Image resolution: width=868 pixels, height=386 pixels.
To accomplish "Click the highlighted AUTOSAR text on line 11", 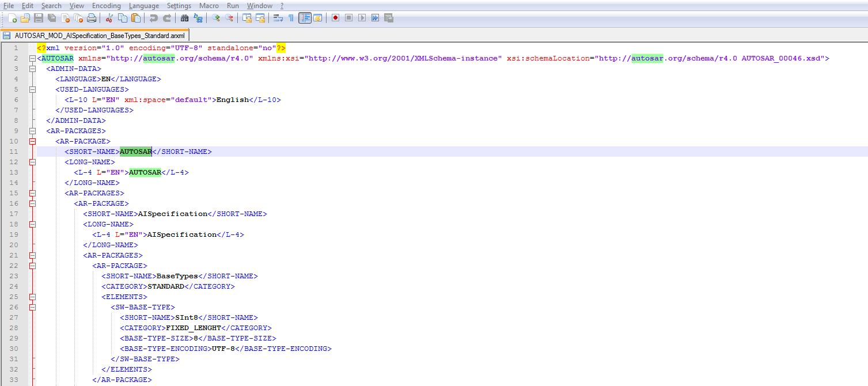I will click(x=136, y=152).
